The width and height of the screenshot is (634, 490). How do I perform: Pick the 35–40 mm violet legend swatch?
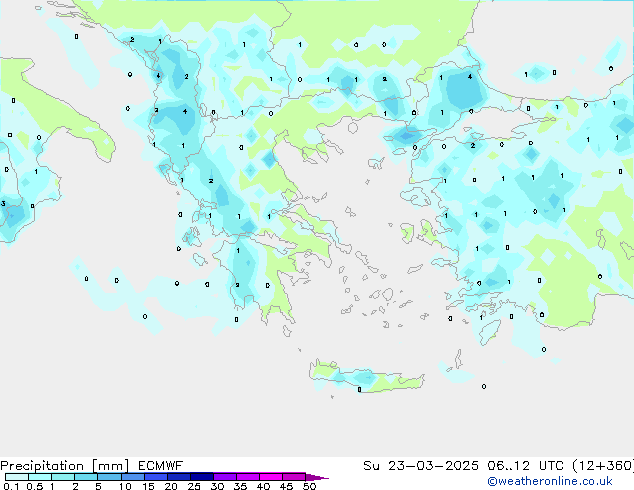(x=248, y=477)
